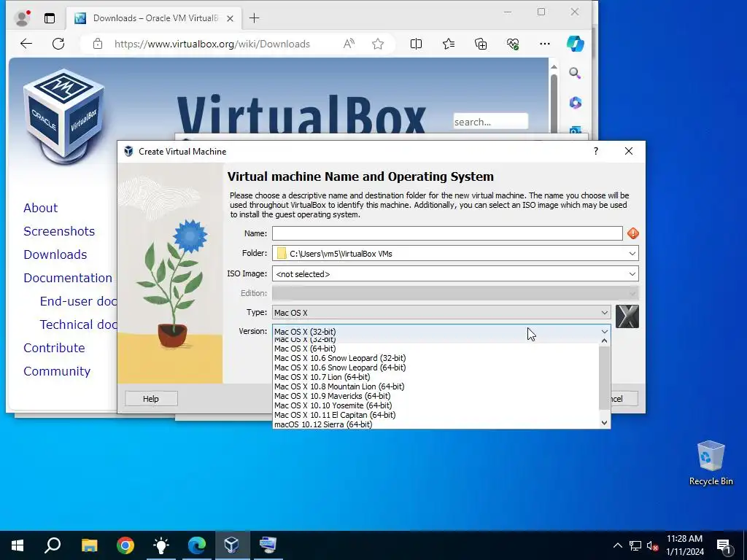Click the Edge address bar URL
Screen dimensions: 747x560
212,44
